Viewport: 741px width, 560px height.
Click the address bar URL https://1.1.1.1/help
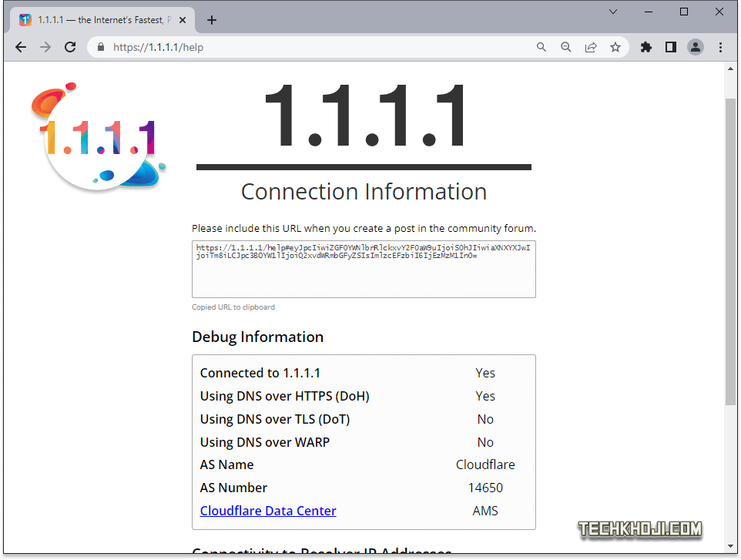[x=159, y=47]
